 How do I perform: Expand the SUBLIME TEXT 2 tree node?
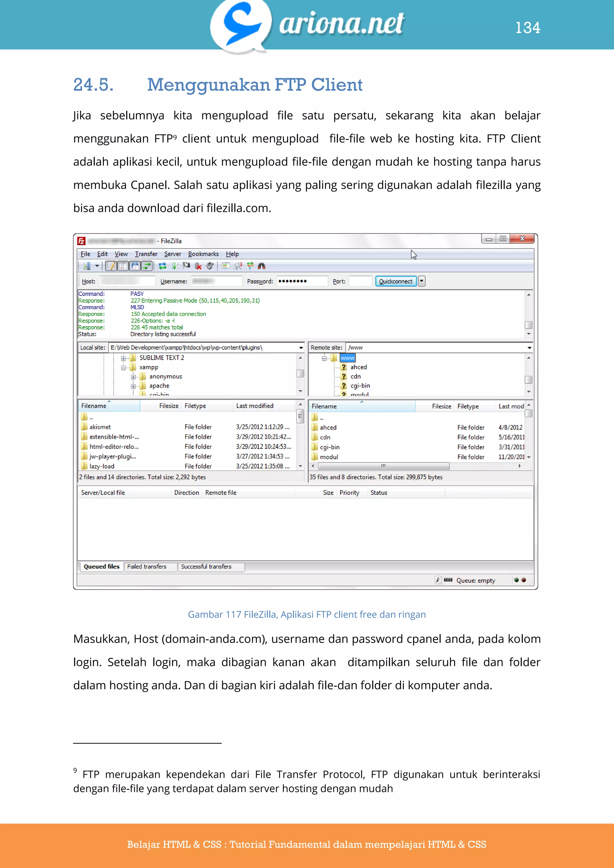[x=123, y=358]
